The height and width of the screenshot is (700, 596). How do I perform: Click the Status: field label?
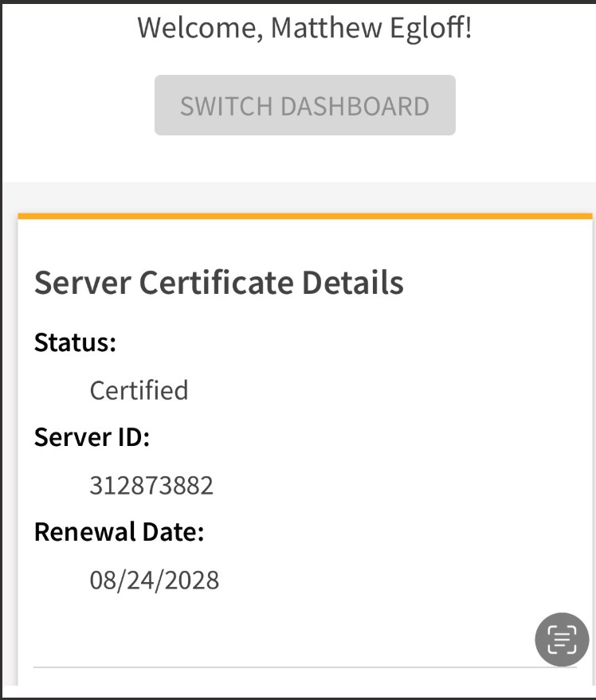coord(76,343)
